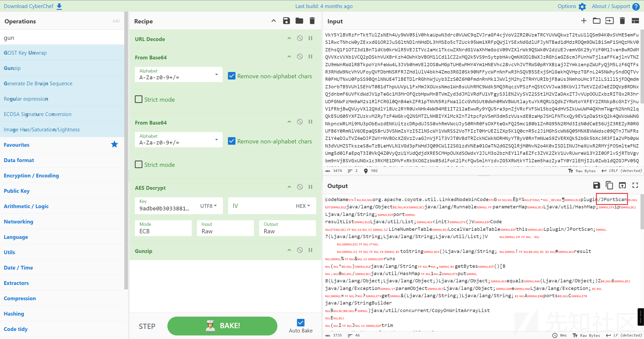Open Data format category
This screenshot has width=644, height=339.
coord(62,160)
